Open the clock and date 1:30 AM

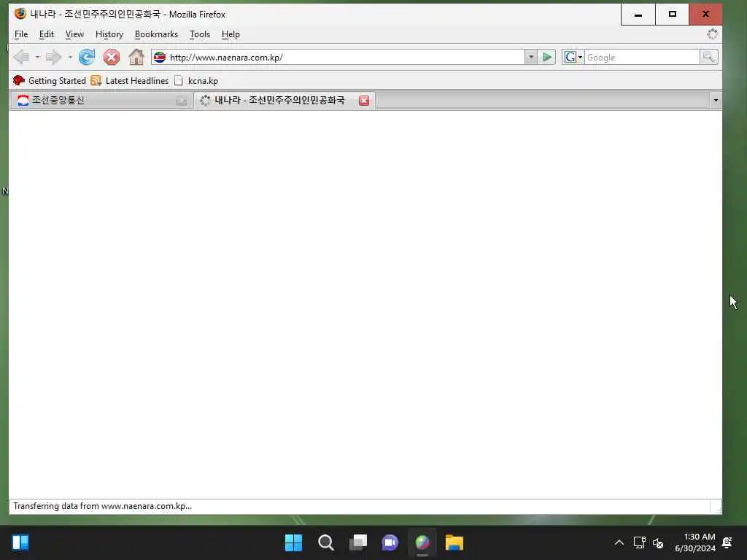click(695, 542)
